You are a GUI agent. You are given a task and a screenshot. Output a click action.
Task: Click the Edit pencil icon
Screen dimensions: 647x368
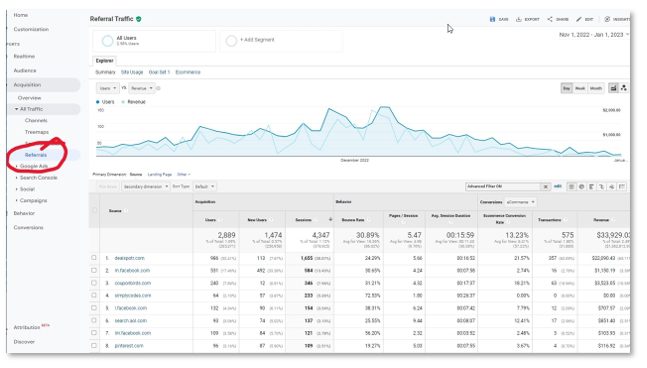coord(579,19)
